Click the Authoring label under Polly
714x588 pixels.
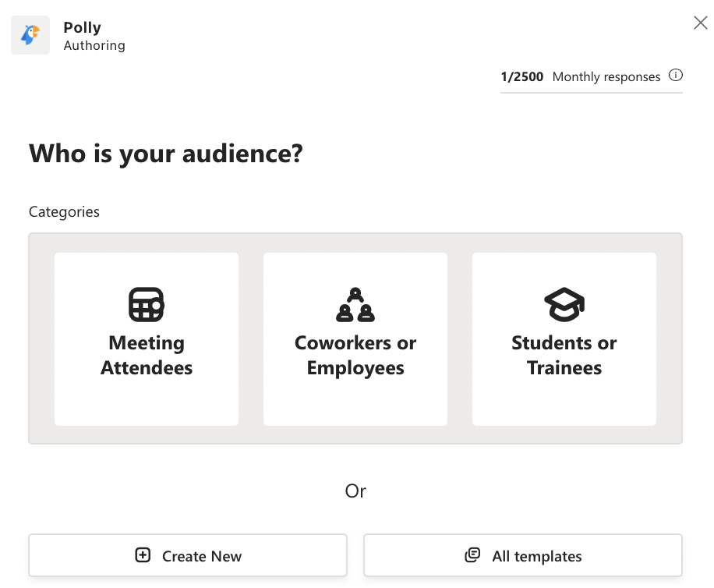tap(94, 45)
